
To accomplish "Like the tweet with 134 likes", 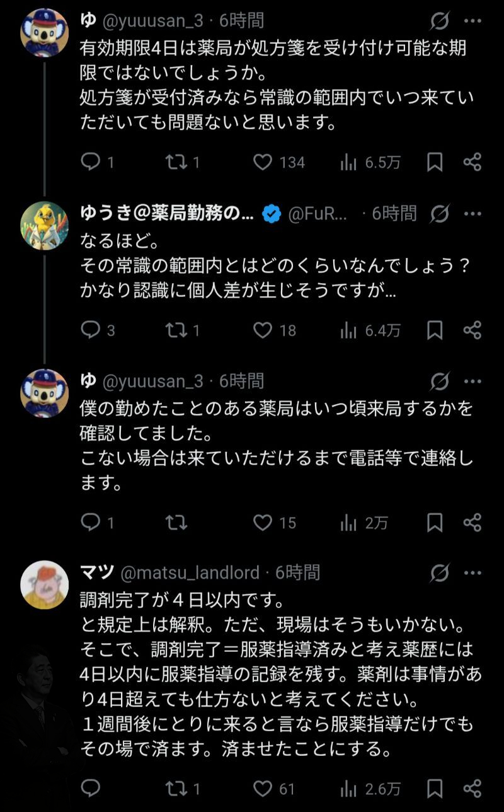I will [x=263, y=162].
